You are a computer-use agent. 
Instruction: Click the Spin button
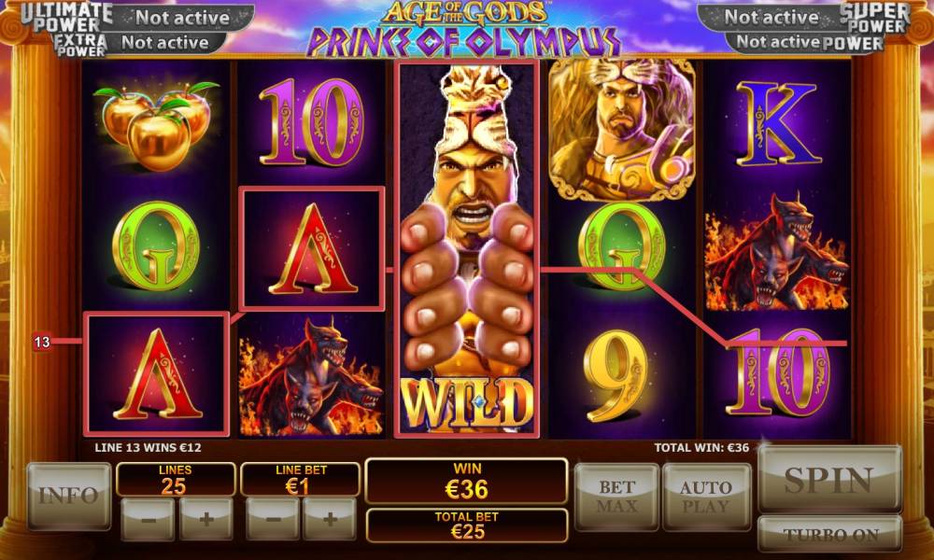coord(829,479)
